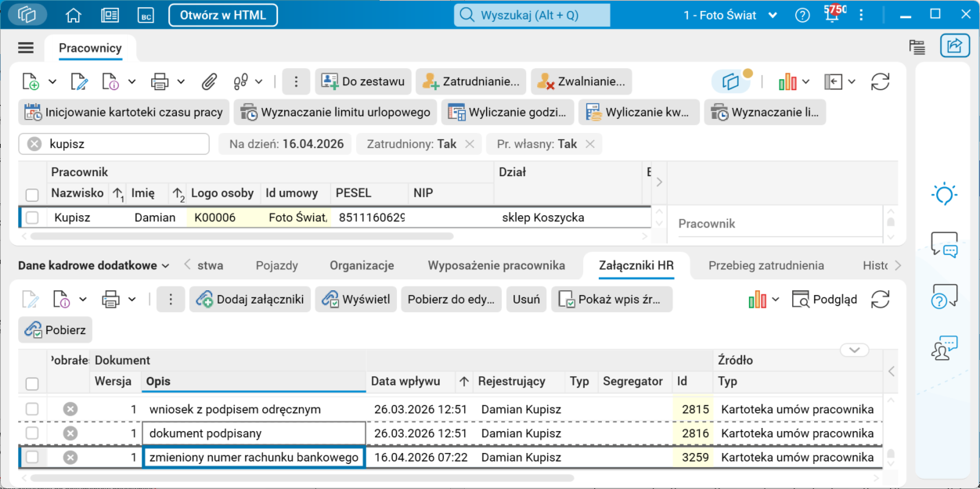Click the lightbulb hints icon in the sidebar

click(945, 194)
